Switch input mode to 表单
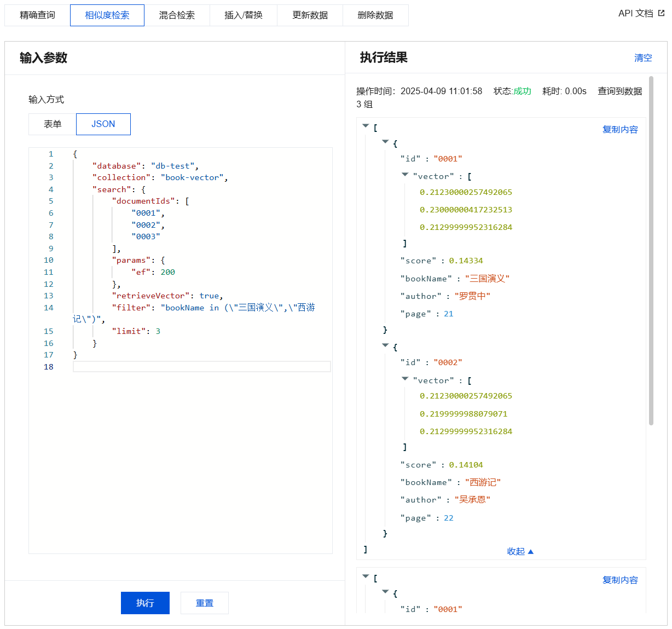This screenshot has height=629, width=672. click(53, 124)
